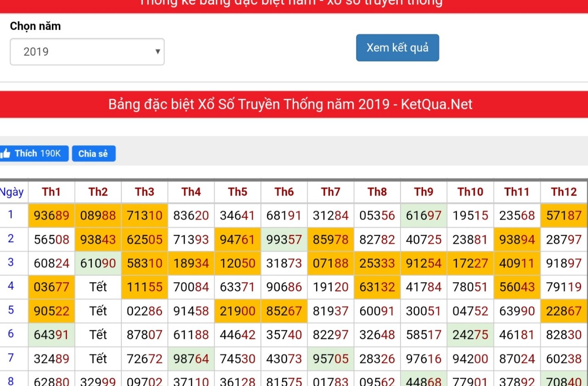Click orange cell 21900
The image size is (588, 386).
pos(237,311)
